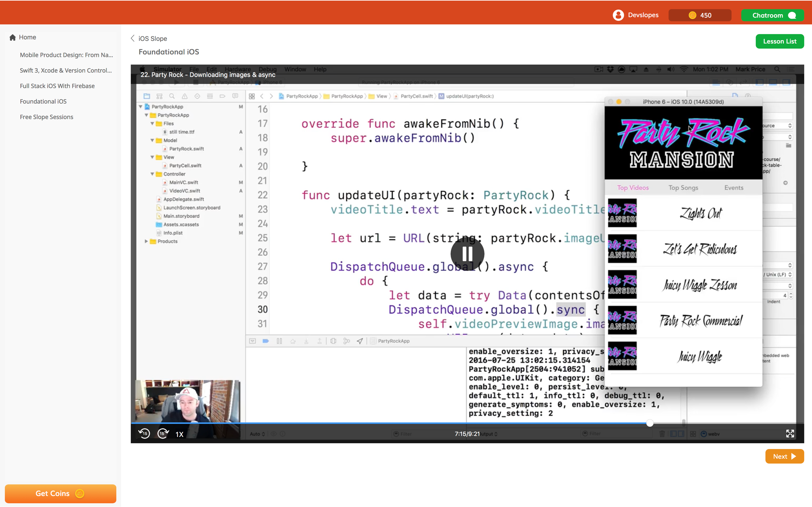The width and height of the screenshot is (812, 507).
Task: Open the Devslopes user profile icon
Action: point(618,15)
